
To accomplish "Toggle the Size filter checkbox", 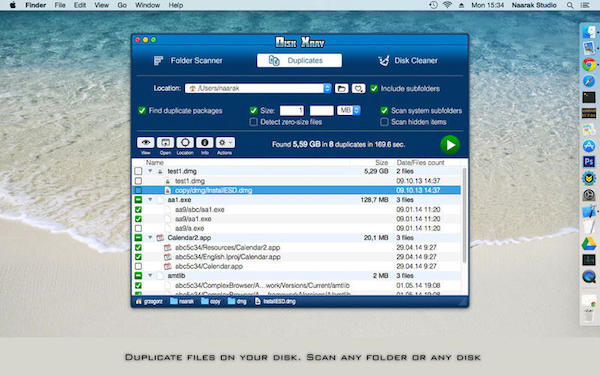I will [x=253, y=111].
